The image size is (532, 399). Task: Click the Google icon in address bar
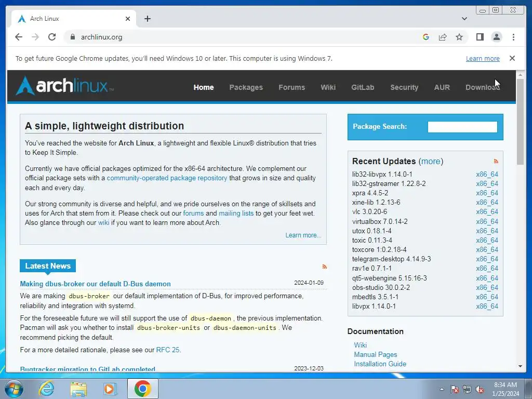[x=426, y=37]
